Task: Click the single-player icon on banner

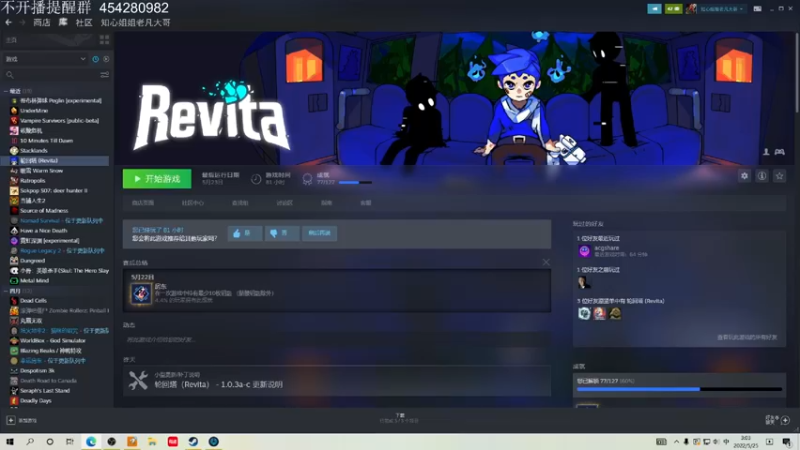Action: click(766, 152)
